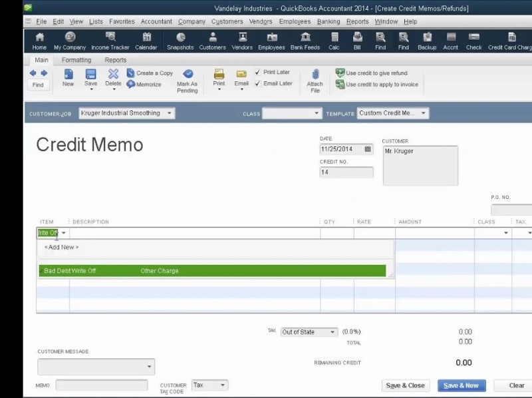The width and height of the screenshot is (532, 398).
Task: Select Add New in item list
Action: [61, 247]
